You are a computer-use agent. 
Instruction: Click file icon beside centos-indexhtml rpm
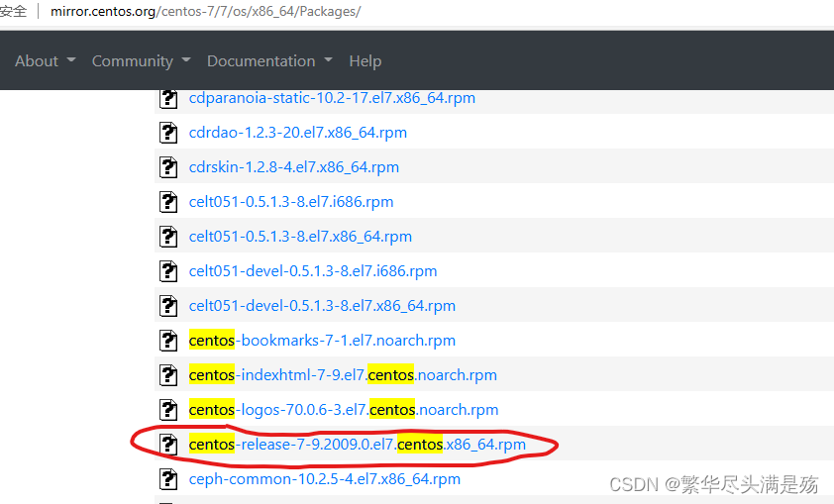(168, 375)
